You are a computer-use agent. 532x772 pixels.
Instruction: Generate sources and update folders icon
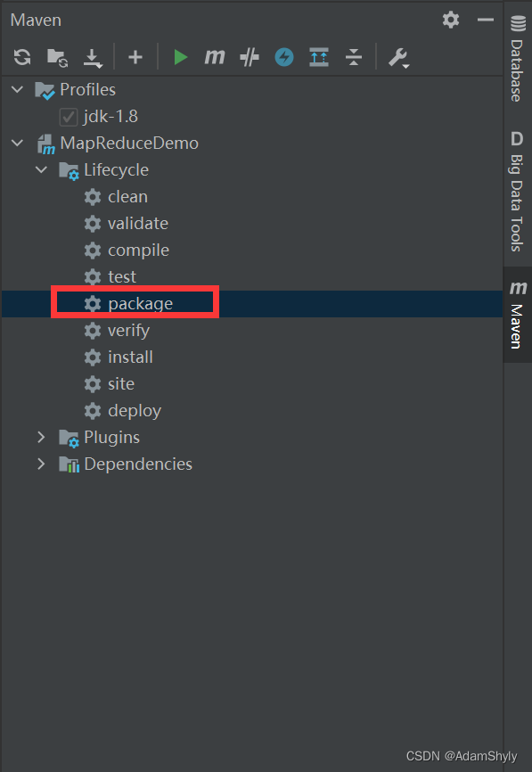click(57, 57)
